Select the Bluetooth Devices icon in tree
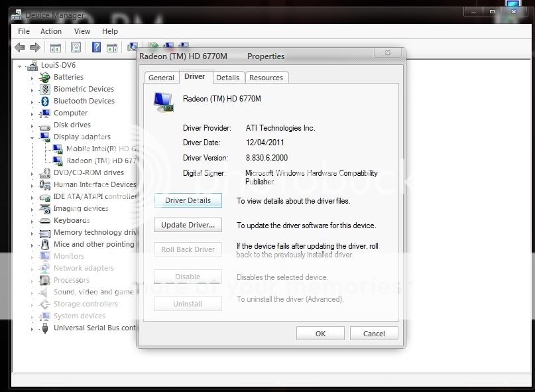This screenshot has width=535, height=392. [45, 101]
